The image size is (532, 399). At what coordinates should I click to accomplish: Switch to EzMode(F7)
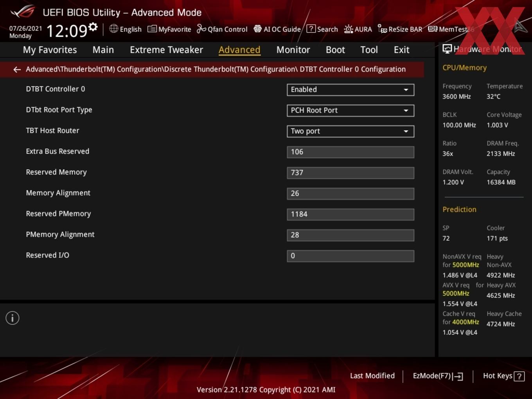pos(438,376)
